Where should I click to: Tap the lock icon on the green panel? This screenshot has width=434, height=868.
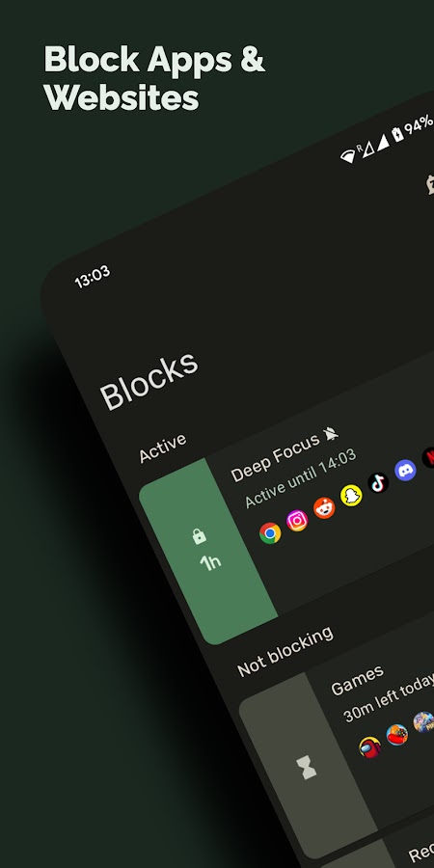point(200,536)
